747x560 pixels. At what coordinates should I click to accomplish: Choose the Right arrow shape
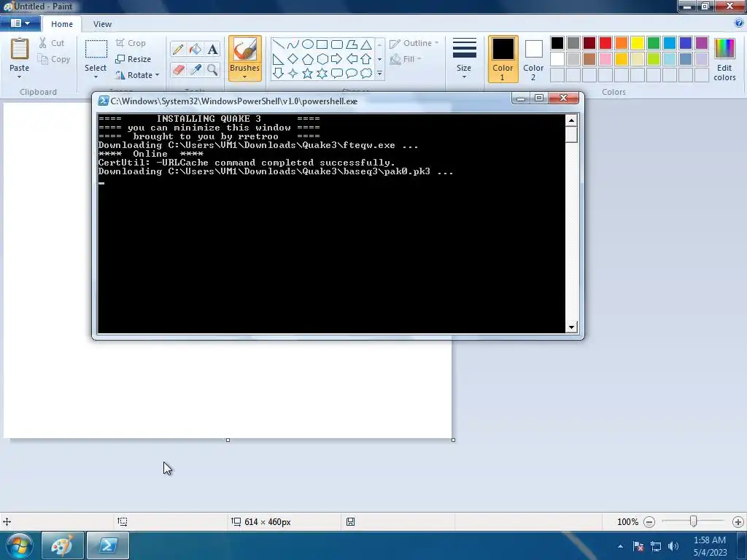[337, 59]
